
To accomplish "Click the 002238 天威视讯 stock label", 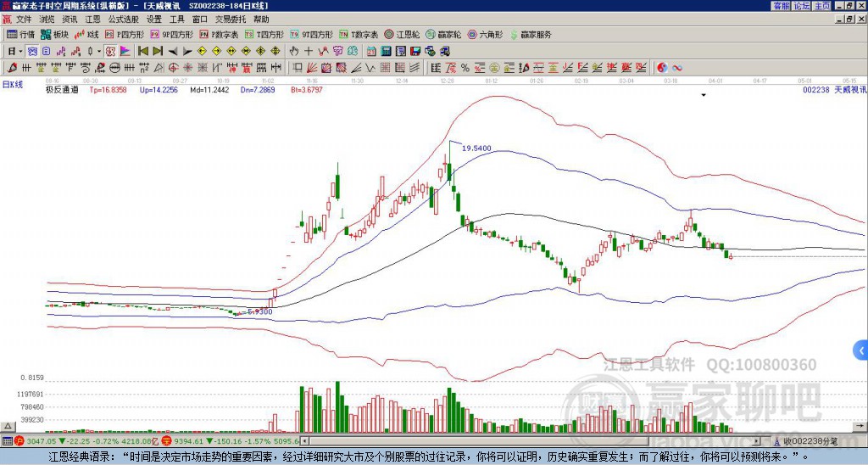I will coord(835,89).
